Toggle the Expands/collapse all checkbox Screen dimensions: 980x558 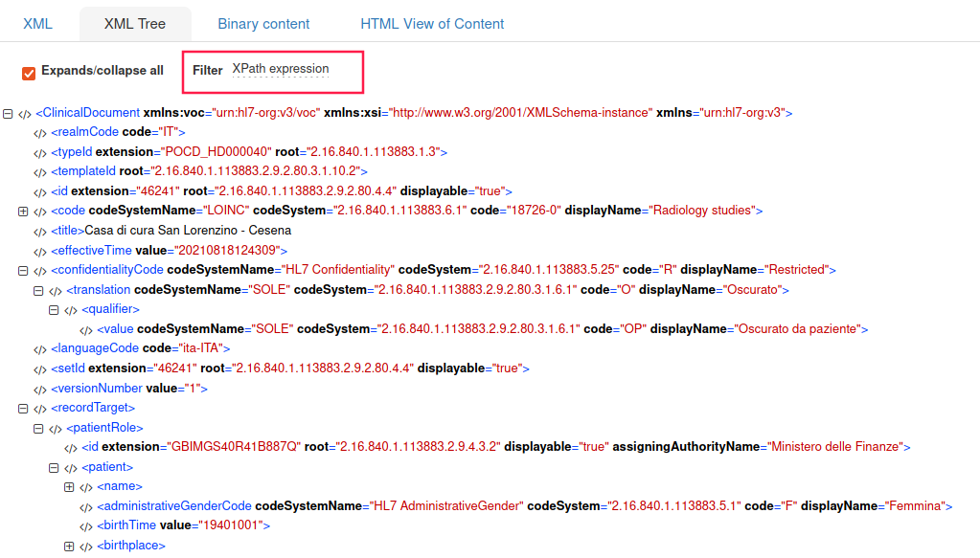[29, 73]
